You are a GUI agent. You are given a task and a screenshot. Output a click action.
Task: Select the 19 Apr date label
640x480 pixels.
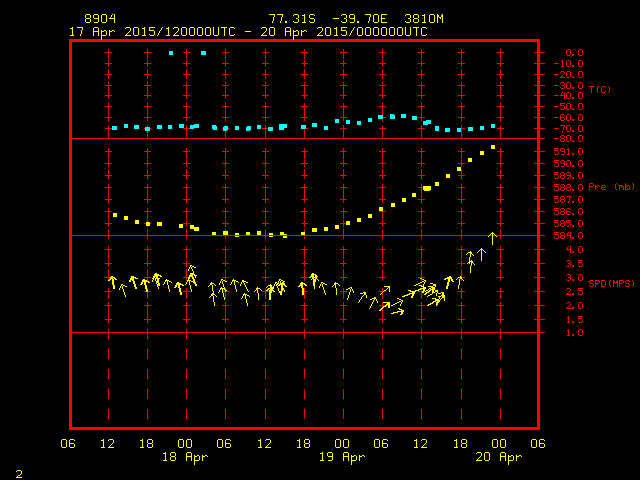[x=341, y=457]
